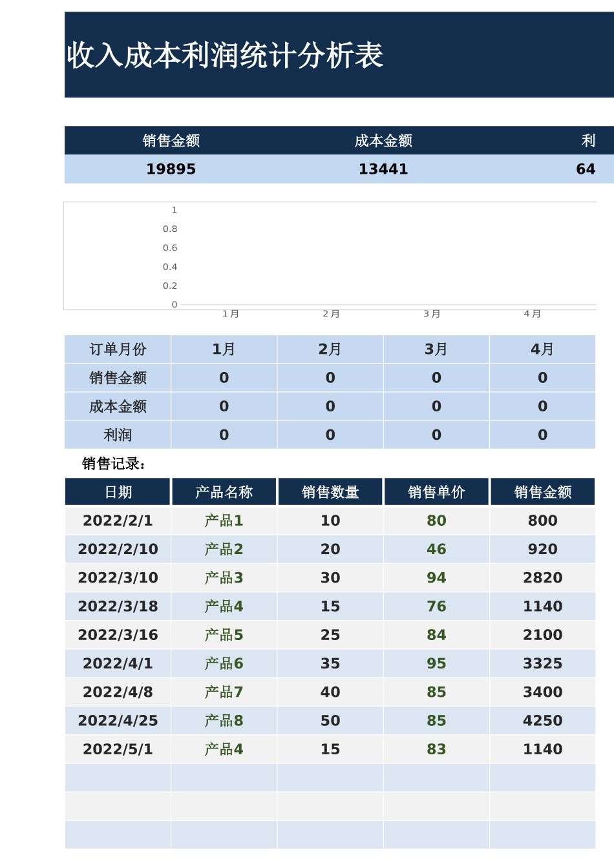Click the 产品3 product name cell
The image size is (614, 868).
224,577
